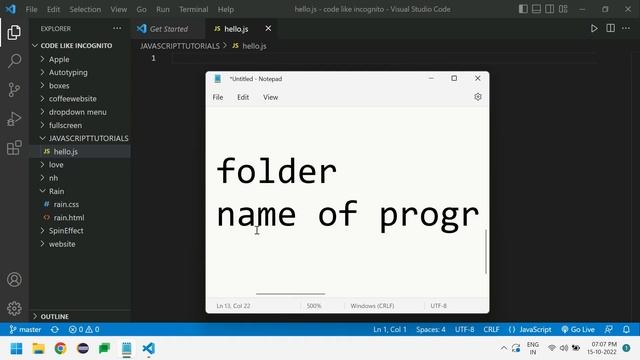The height and width of the screenshot is (360, 640).
Task: Open VS Code File menu
Action: click(x=31, y=9)
